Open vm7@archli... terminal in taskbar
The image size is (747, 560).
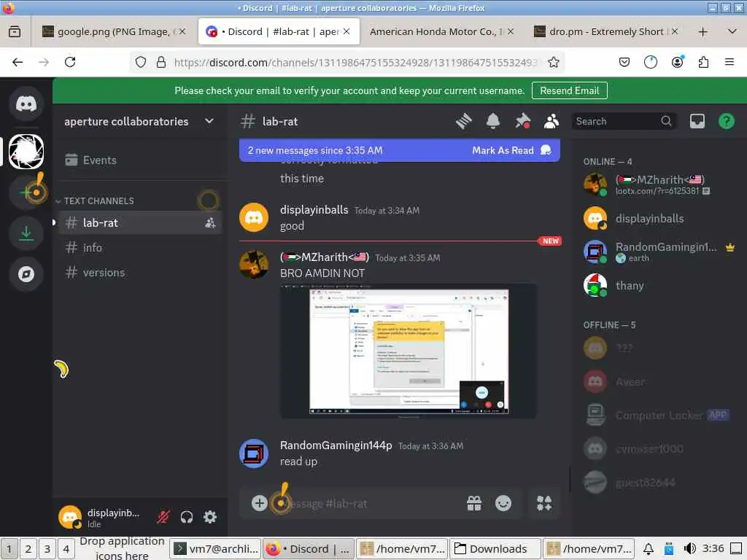(x=215, y=549)
